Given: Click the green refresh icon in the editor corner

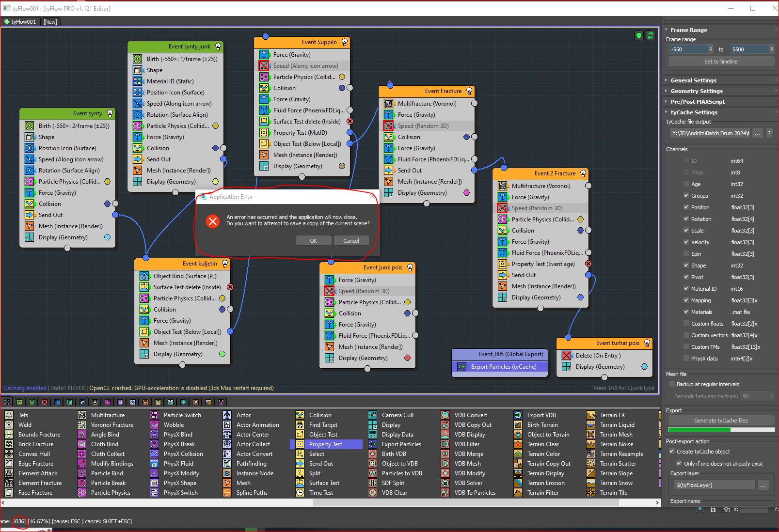Looking at the screenshot, I should point(651,35).
